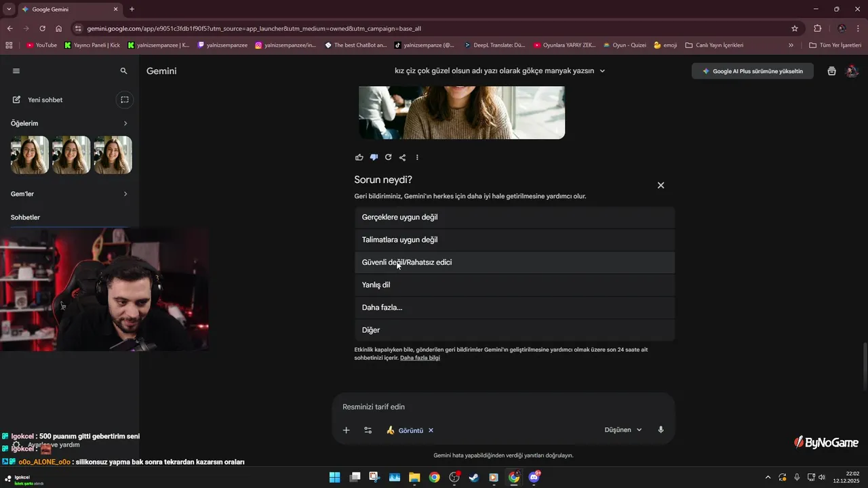This screenshot has height=488, width=868.
Task: Open the conversation title dropdown chevron
Action: point(602,71)
